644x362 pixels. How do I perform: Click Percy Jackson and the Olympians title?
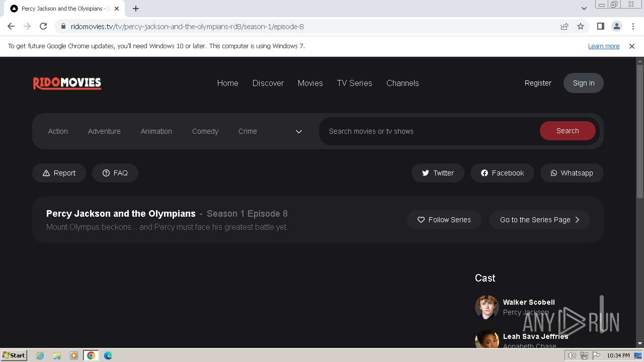coord(121,214)
